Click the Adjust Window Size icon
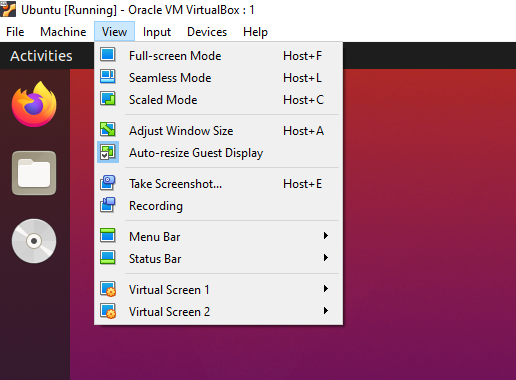Viewport: 516px width, 380px height. click(x=108, y=130)
